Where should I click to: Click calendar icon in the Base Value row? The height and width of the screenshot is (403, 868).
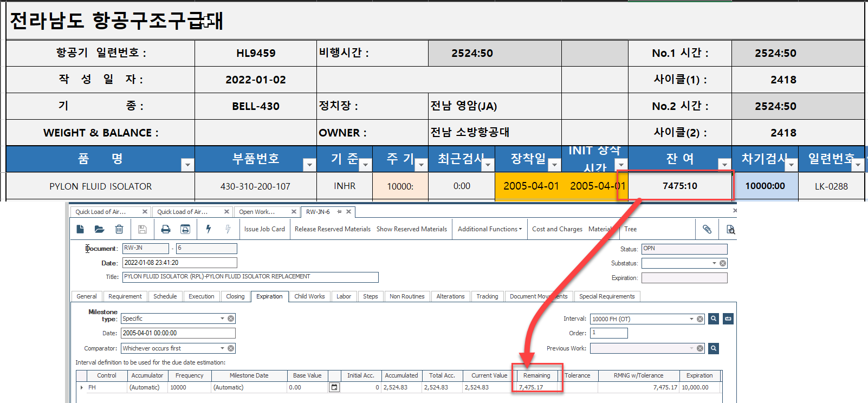coord(334,387)
